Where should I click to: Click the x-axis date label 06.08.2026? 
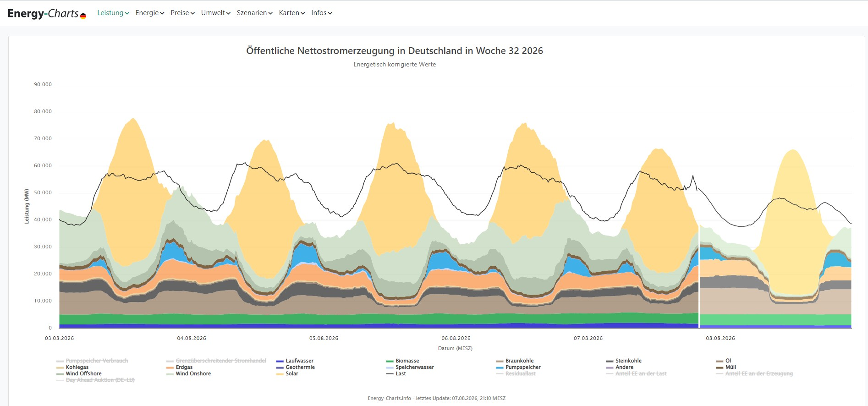pos(456,338)
